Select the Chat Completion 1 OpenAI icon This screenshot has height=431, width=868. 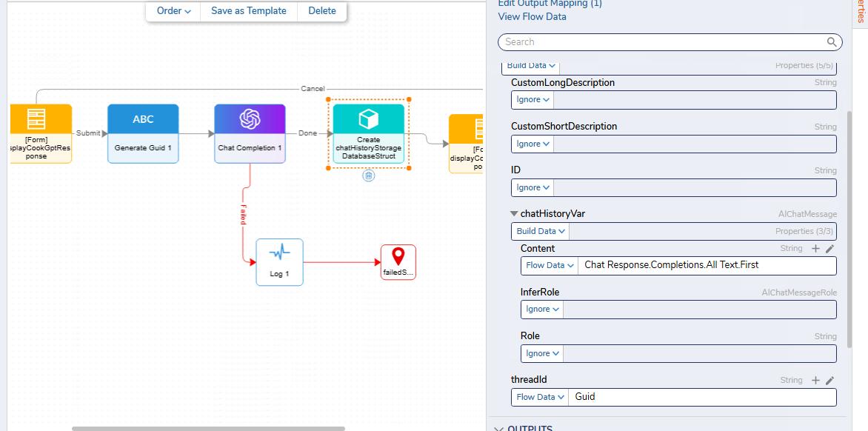250,119
